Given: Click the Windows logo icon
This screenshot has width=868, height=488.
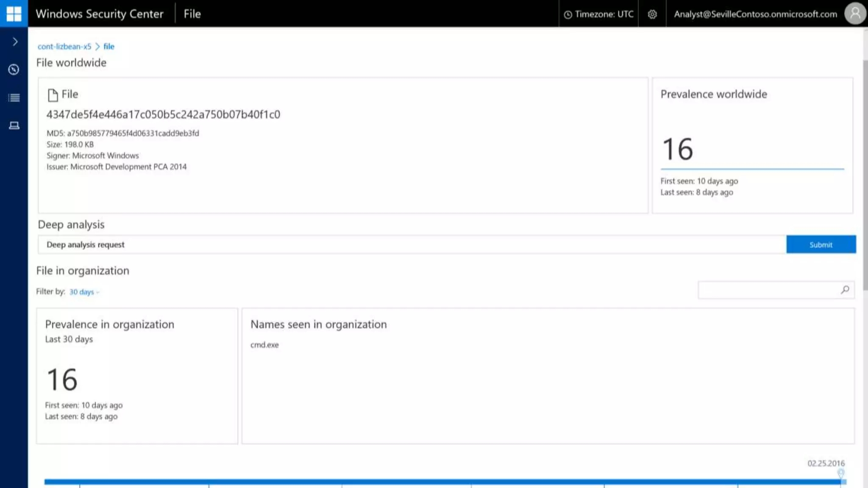Looking at the screenshot, I should [x=14, y=14].
